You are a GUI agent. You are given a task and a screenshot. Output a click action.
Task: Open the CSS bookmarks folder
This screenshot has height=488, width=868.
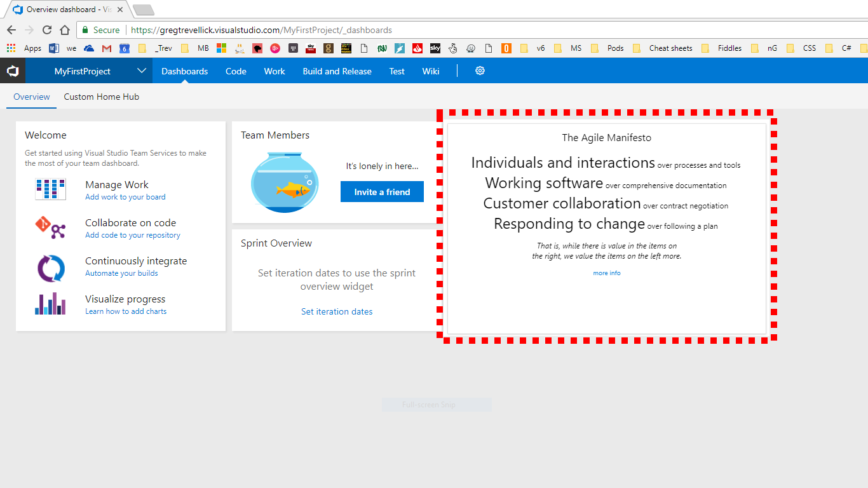pos(801,48)
